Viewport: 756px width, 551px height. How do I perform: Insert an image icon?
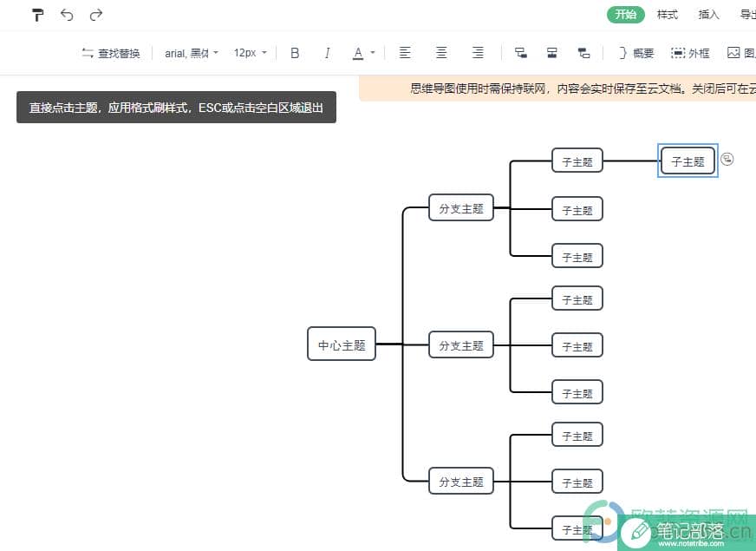[733, 53]
